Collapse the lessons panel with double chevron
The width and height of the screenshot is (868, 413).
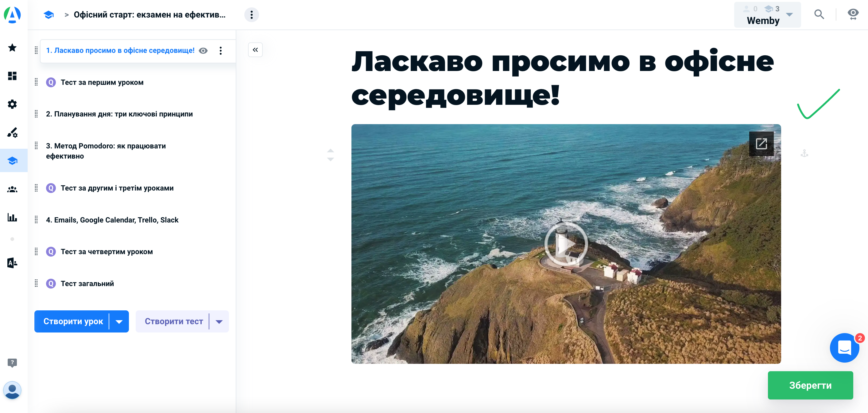[x=255, y=50]
